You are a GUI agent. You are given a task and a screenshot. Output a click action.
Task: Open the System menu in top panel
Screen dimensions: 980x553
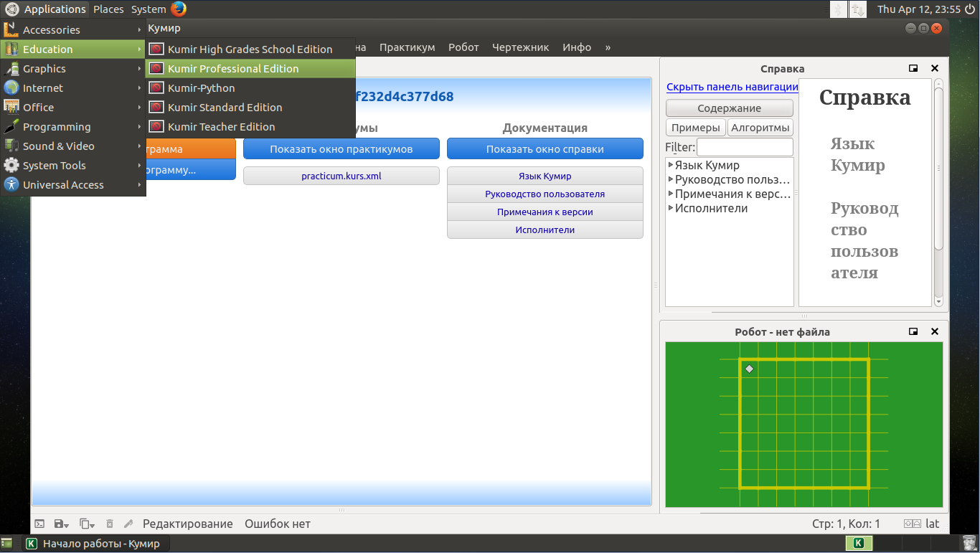[149, 9]
